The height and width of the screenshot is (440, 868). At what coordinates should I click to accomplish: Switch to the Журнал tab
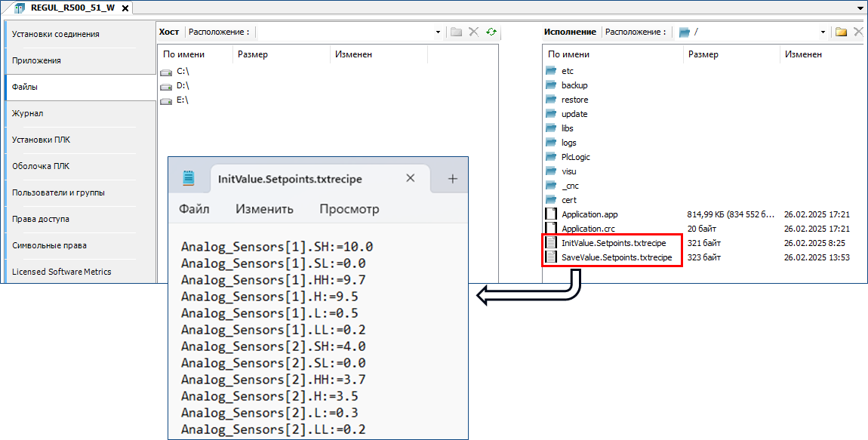28,113
